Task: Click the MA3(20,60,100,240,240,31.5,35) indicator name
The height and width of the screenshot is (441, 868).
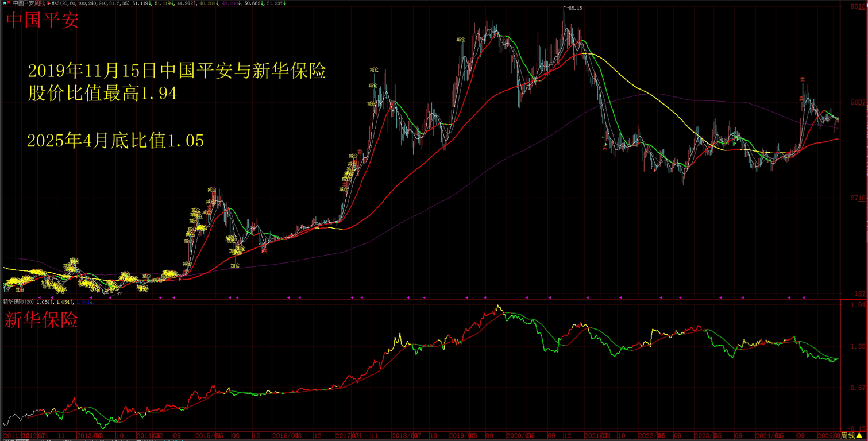Action: click(90, 3)
